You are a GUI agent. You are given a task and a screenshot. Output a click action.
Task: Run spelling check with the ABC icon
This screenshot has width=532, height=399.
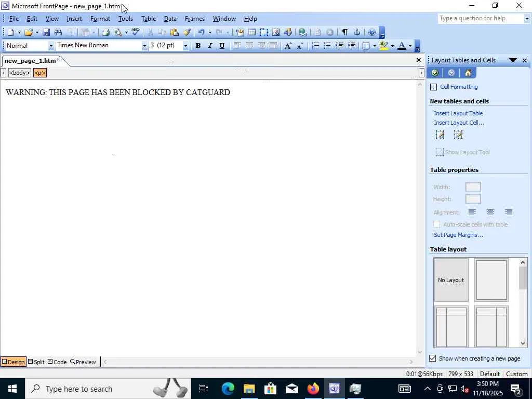136,32
